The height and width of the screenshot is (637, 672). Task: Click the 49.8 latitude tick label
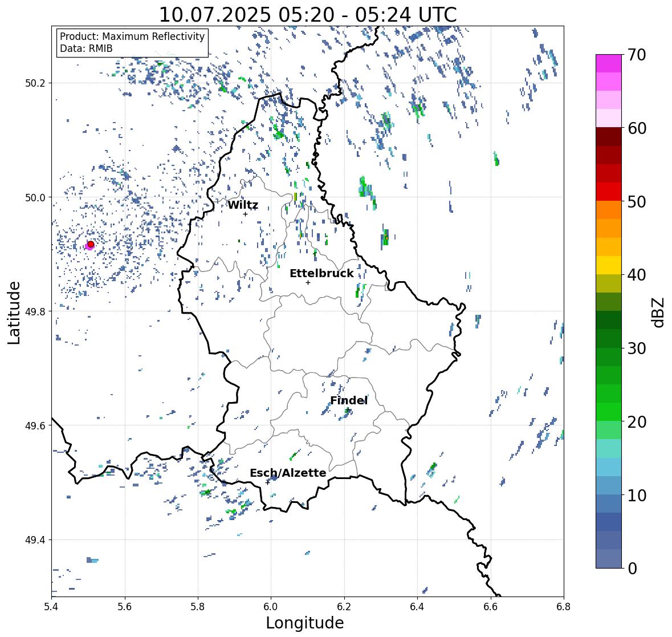[35, 311]
